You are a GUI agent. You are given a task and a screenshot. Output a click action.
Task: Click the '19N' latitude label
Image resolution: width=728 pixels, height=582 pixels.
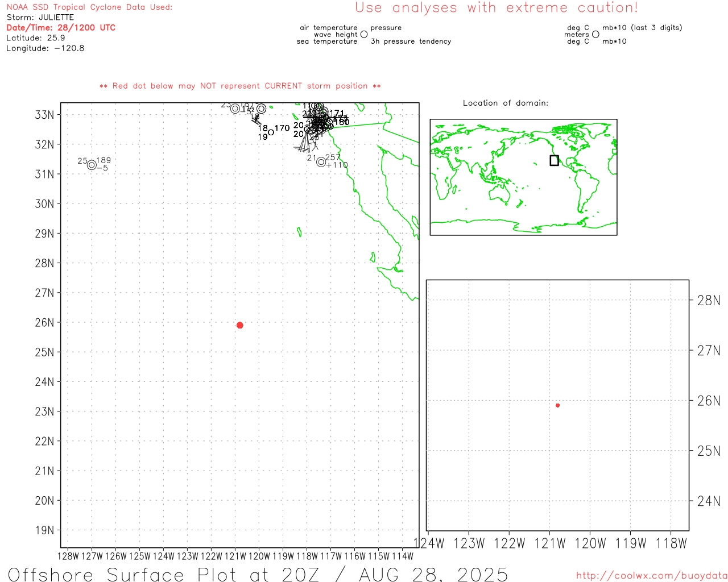[x=44, y=530]
